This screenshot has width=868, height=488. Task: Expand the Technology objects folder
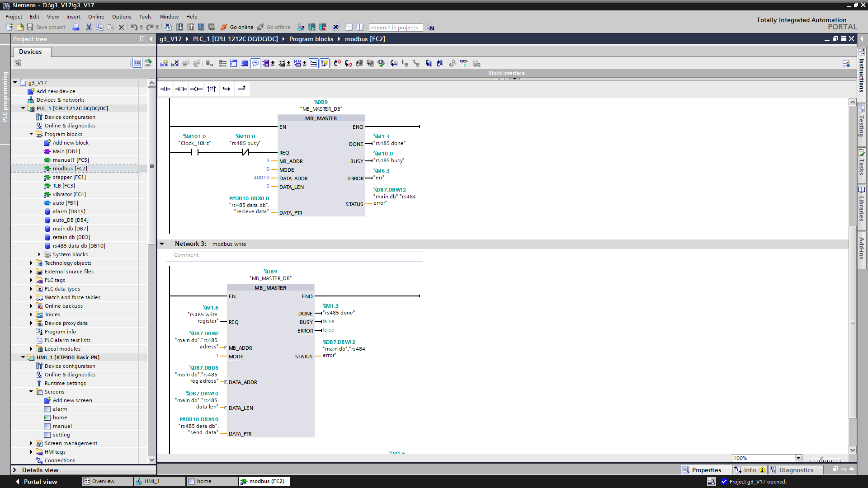pos(31,263)
